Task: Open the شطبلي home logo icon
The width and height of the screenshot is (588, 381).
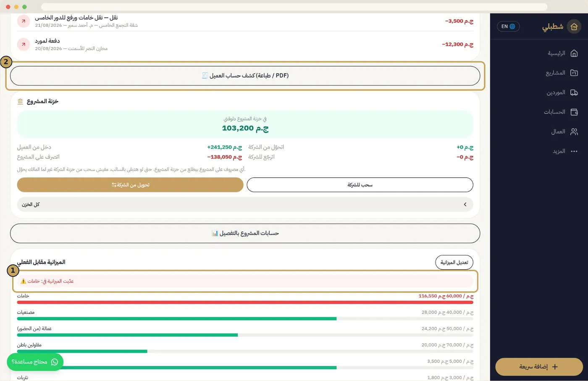Action: coord(574,26)
